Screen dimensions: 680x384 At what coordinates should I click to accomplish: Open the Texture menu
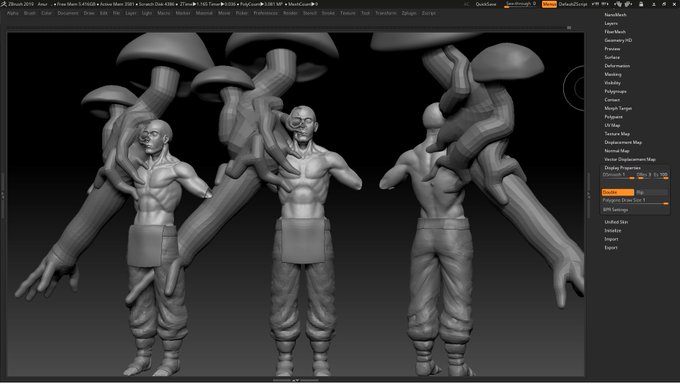348,13
